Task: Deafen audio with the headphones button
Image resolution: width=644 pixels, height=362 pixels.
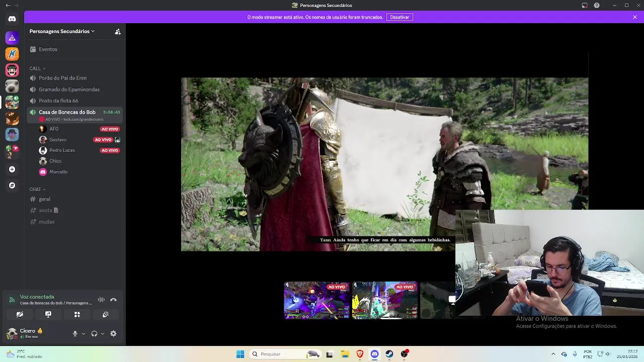Action: (x=94, y=333)
